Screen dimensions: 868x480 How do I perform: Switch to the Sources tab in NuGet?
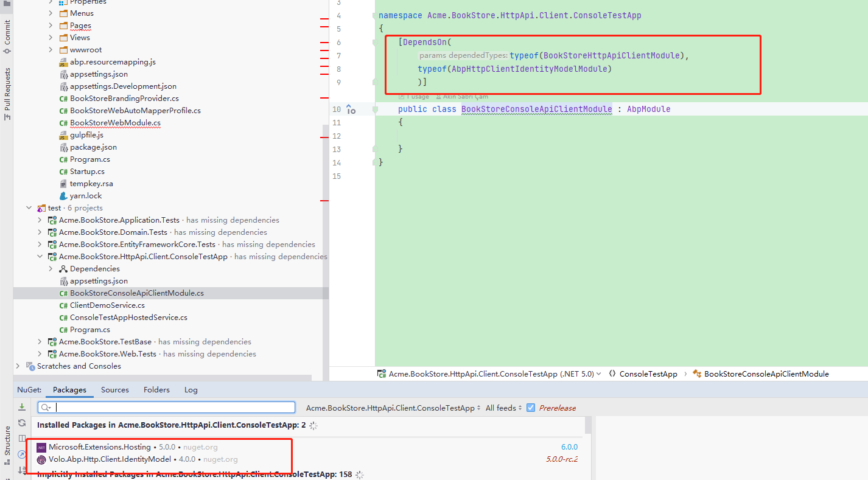(x=115, y=389)
